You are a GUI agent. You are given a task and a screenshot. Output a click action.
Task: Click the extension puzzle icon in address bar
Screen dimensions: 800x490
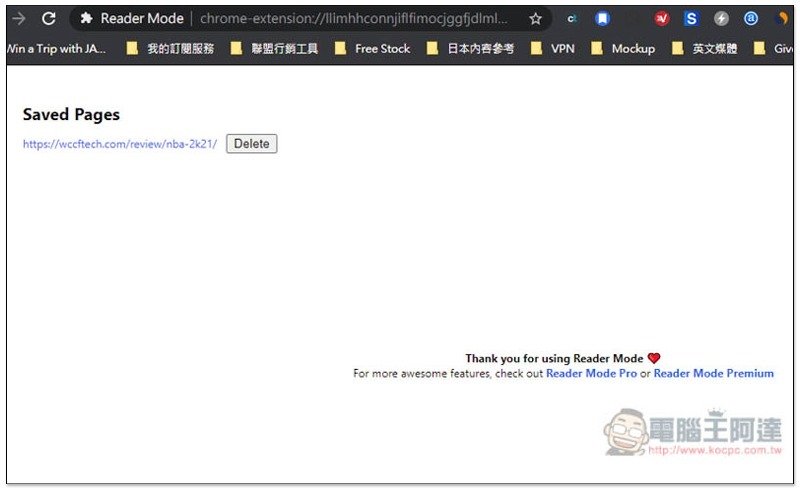coord(86,18)
